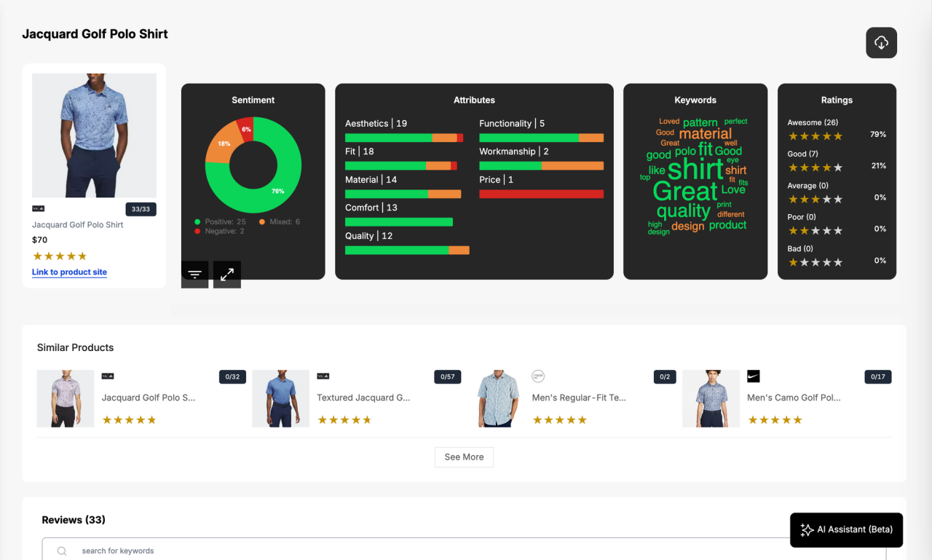Click the main product's Adidas logo
Screen dimensions: 932x560
click(x=39, y=208)
